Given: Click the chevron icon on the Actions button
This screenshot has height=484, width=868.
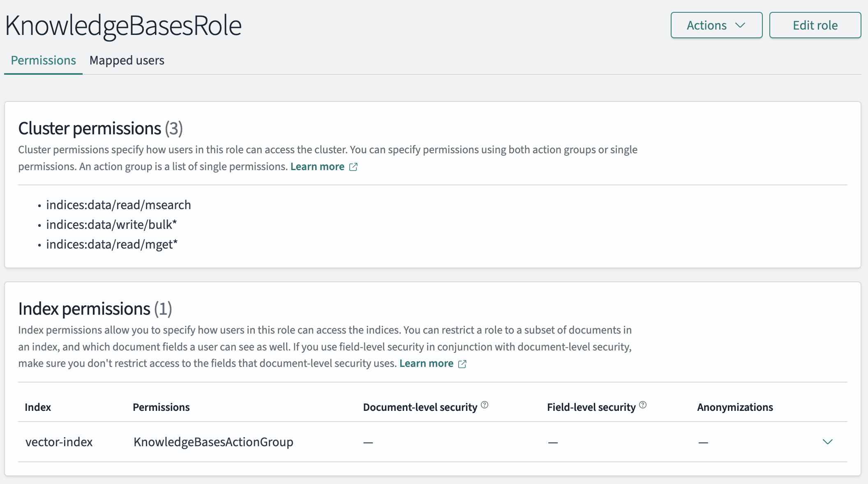Looking at the screenshot, I should tap(741, 25).
